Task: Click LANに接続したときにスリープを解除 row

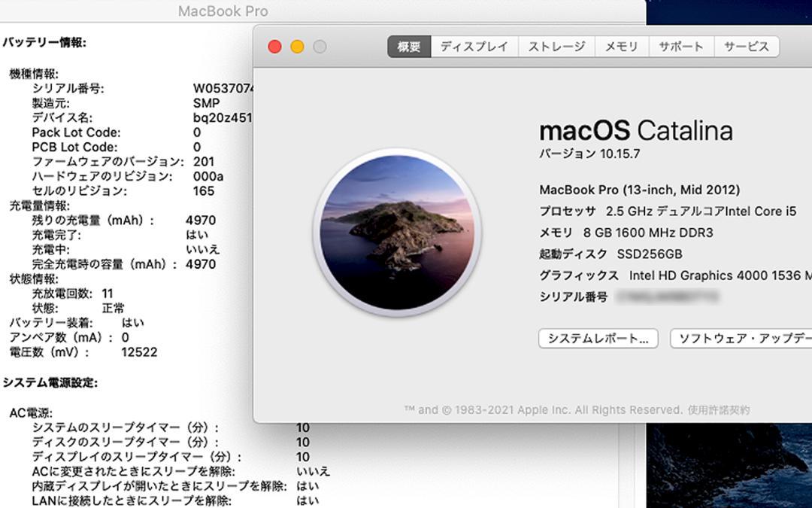Action: pyautogui.click(x=175, y=500)
